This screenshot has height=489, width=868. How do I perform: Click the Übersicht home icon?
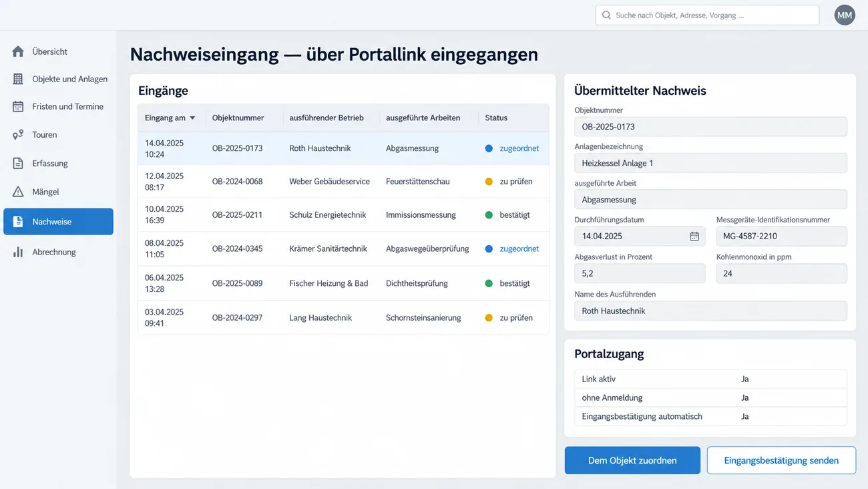tap(18, 51)
